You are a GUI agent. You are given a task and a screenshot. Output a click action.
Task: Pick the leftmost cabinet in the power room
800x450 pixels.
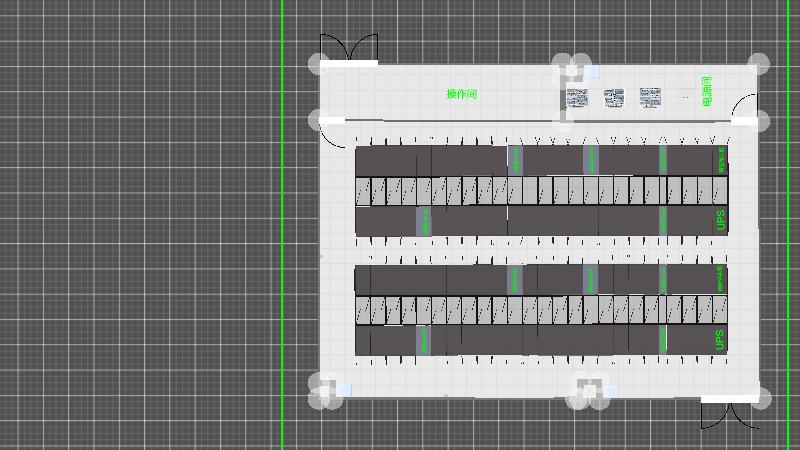[x=577, y=98]
